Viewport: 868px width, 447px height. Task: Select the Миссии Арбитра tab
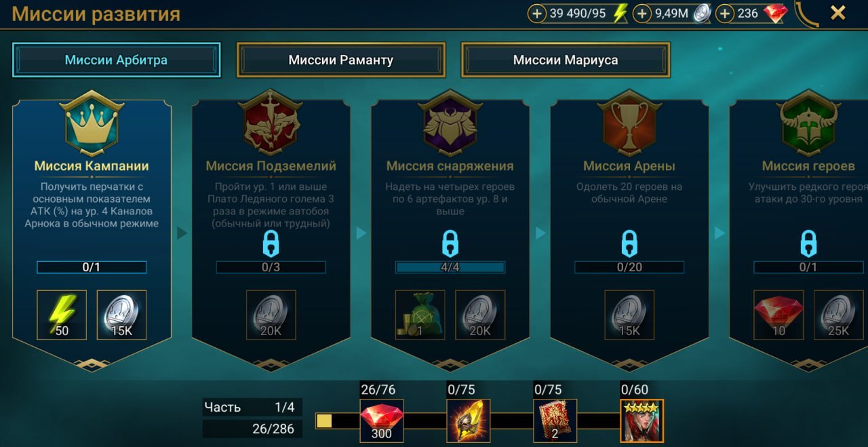point(116,60)
